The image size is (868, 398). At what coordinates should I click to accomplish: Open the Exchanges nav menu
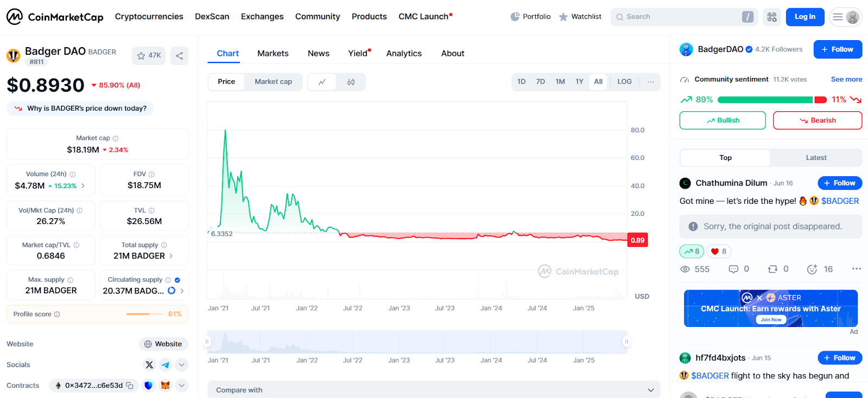tap(262, 17)
